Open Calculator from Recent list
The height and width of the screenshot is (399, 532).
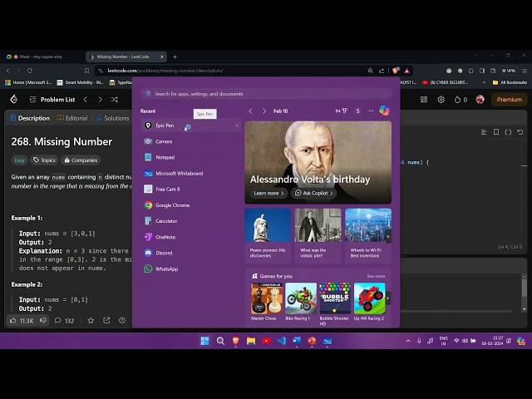point(191,221)
